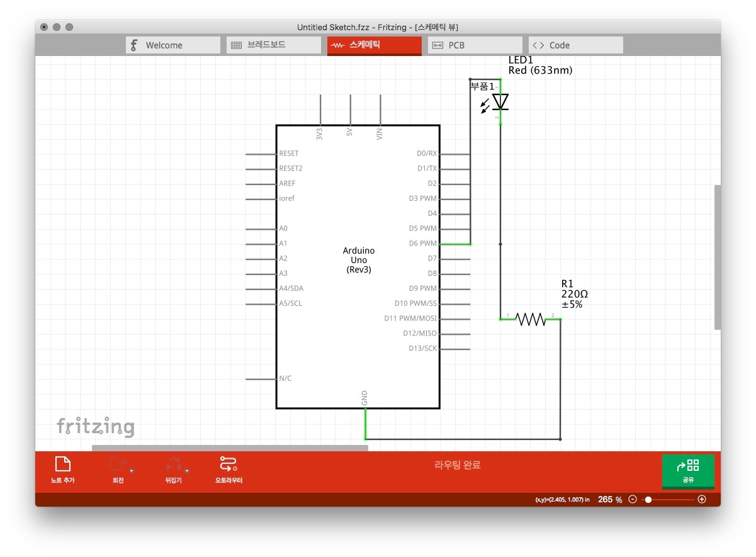Open the Welcome tab

[x=173, y=45]
